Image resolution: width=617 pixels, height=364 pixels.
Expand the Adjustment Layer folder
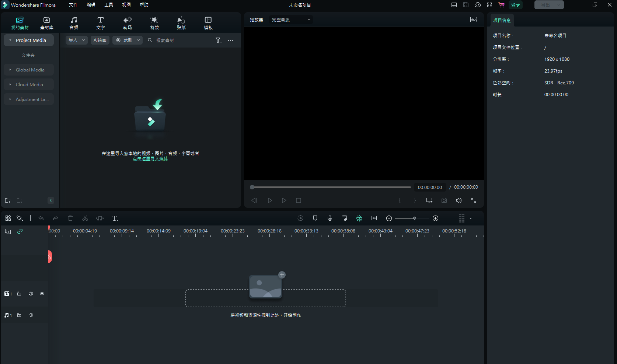(10, 99)
